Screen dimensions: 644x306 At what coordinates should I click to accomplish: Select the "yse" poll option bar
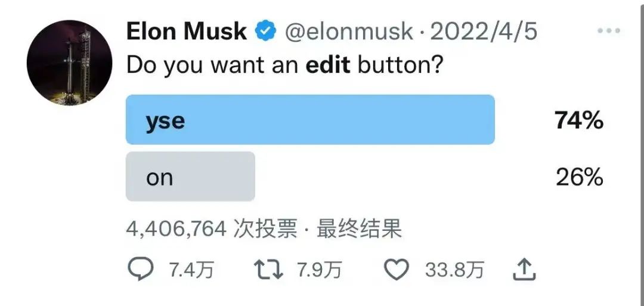(310, 120)
